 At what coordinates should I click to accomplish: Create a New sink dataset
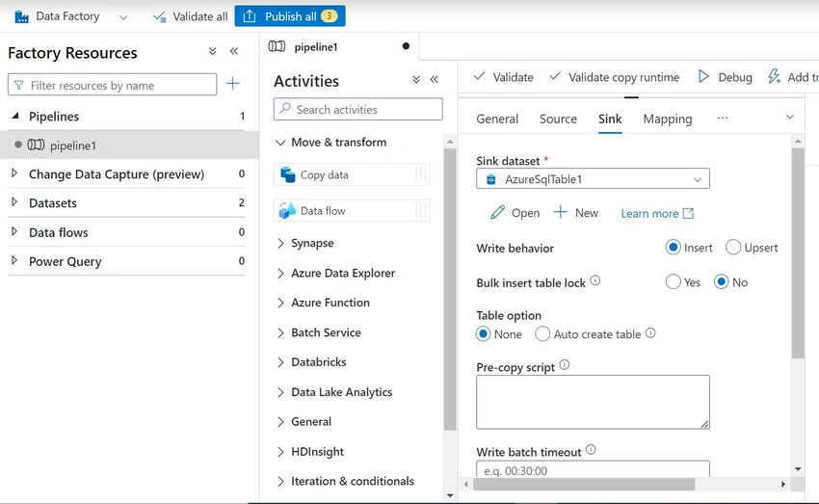[576, 213]
